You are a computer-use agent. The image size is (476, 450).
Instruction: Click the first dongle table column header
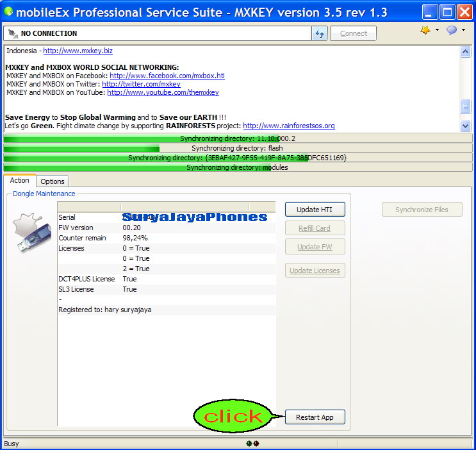pyautogui.click(x=89, y=207)
